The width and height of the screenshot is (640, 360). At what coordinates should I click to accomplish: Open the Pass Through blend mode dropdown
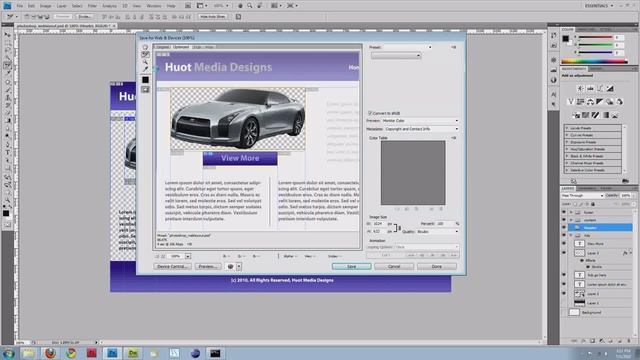point(582,196)
